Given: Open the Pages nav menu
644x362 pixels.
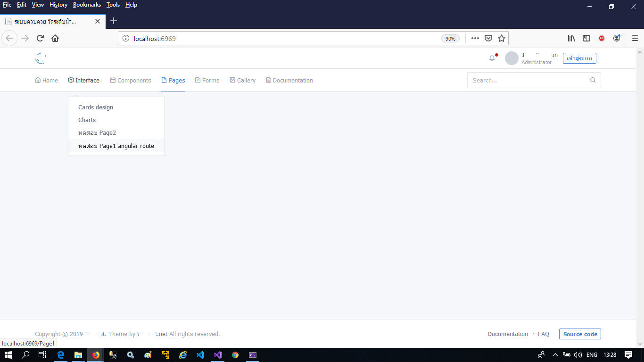Looking at the screenshot, I should 173,80.
